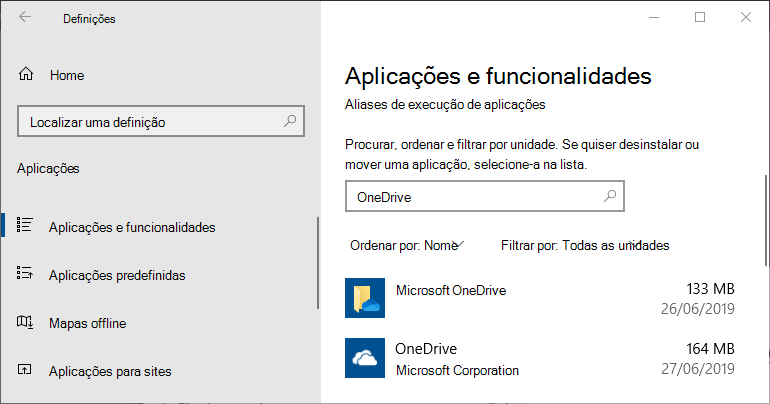Image resolution: width=770 pixels, height=404 pixels.
Task: Select the OneDrive entry by Microsoft Corporation
Action: [x=540, y=358]
